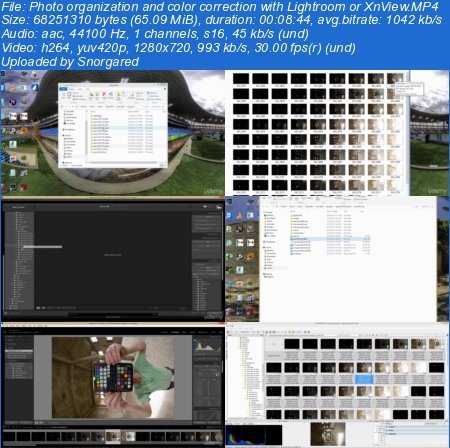Click the highlighted folder bar in the dark Lightroom panel
450x448 pixels.
click(43, 247)
